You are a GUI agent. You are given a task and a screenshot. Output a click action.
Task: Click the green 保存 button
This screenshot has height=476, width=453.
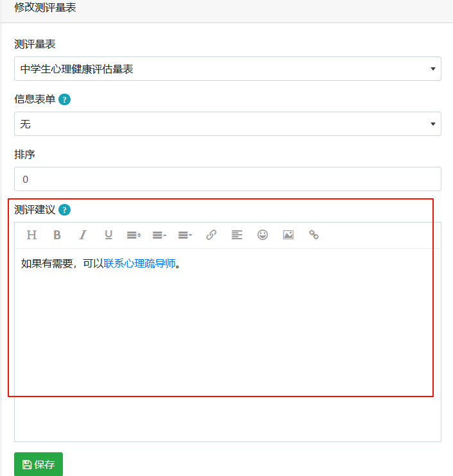pyautogui.click(x=38, y=464)
